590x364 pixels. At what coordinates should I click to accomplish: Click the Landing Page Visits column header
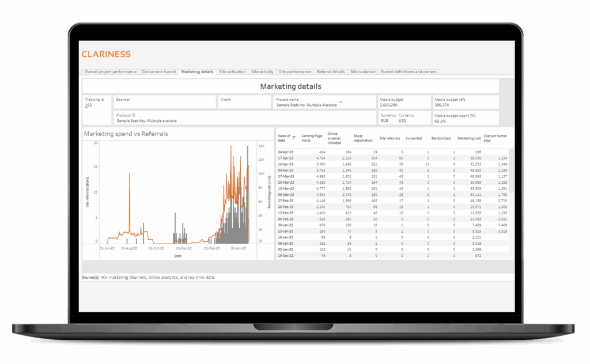(x=312, y=138)
